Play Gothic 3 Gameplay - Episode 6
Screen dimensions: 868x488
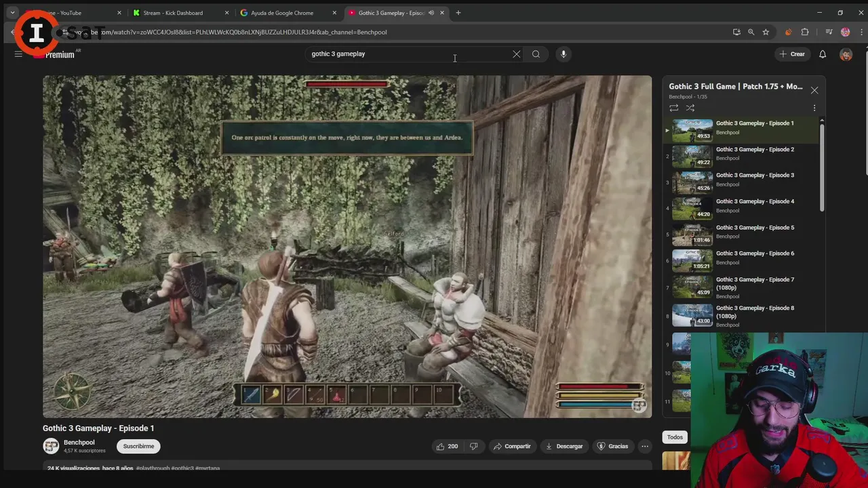742,261
